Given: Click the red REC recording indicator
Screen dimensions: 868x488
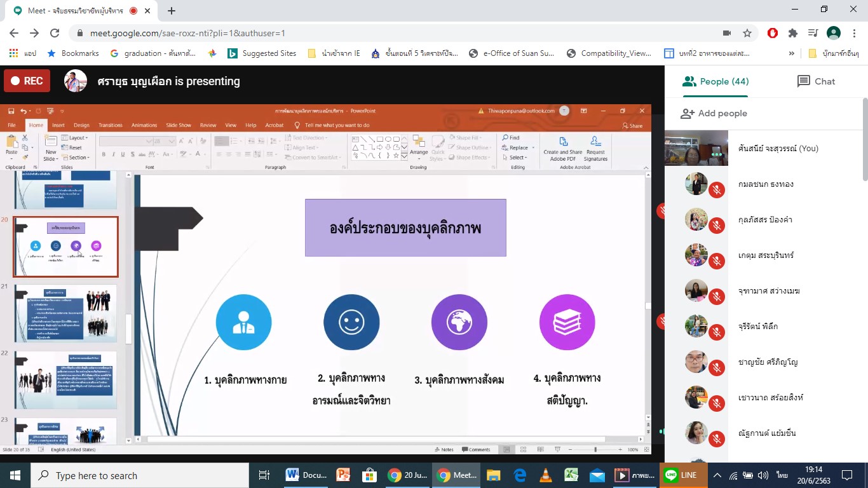Looking at the screenshot, I should click(x=27, y=81).
